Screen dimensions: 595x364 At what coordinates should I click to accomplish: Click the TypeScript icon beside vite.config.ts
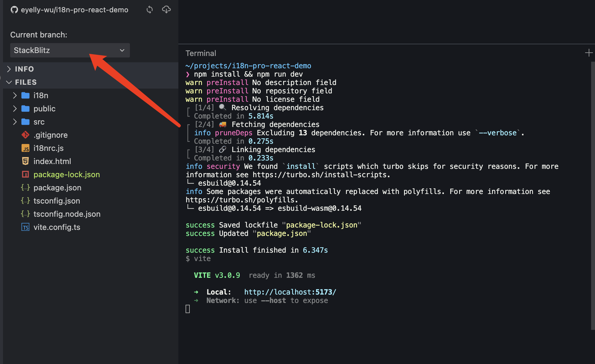point(25,227)
